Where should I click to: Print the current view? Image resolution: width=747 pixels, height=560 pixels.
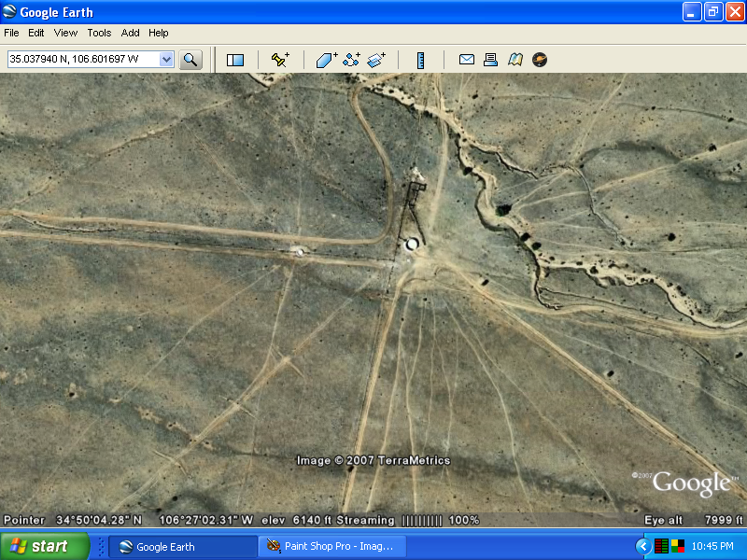point(491,60)
